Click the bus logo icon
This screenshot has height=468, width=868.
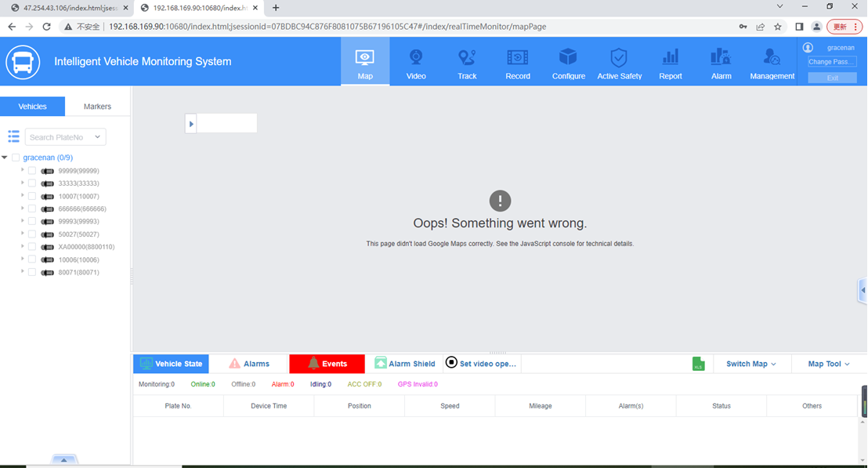pyautogui.click(x=23, y=61)
